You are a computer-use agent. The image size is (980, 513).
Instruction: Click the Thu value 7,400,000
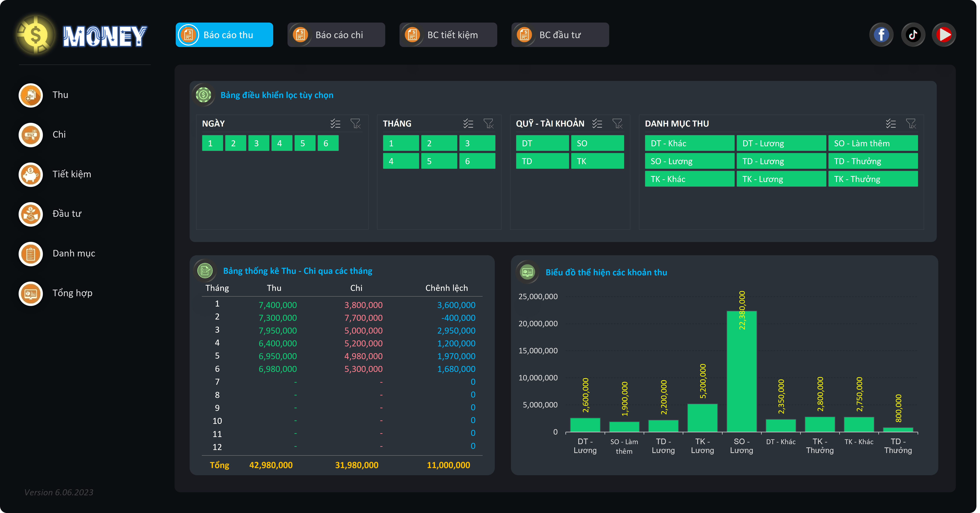coord(277,305)
